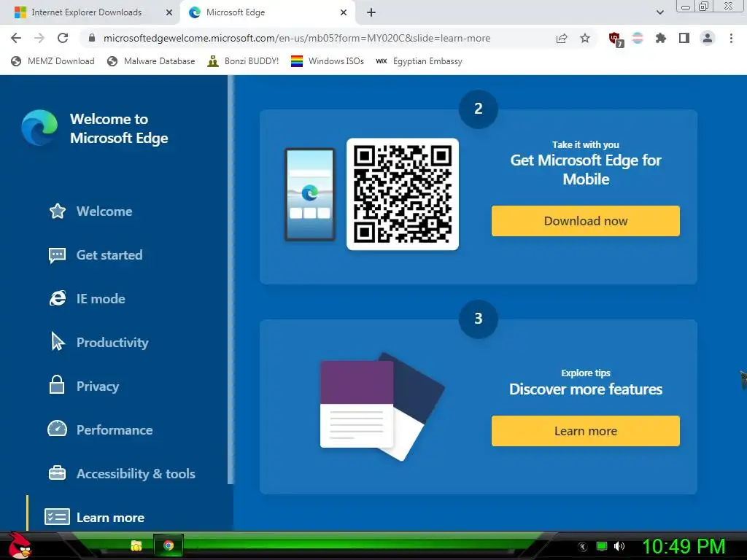Open the MEMZ Download bookmark
The image size is (747, 560).
(x=53, y=61)
